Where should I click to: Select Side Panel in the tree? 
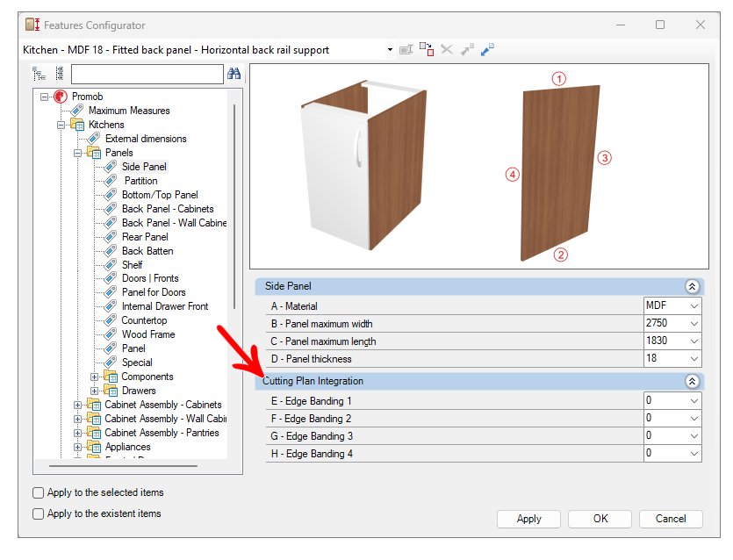[144, 167]
